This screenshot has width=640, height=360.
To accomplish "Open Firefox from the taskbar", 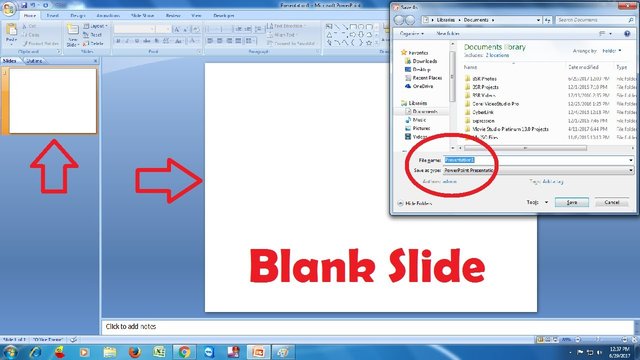I will [x=134, y=351].
